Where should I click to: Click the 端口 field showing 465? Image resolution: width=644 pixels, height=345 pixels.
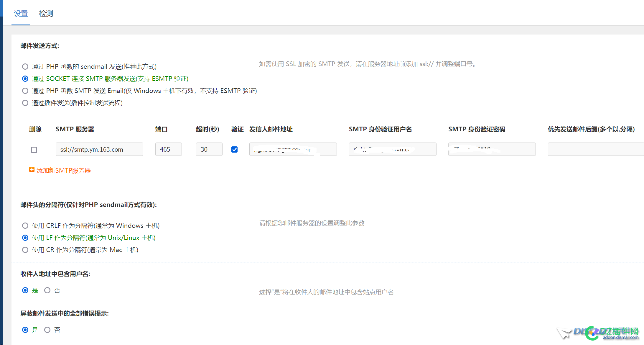click(x=168, y=149)
